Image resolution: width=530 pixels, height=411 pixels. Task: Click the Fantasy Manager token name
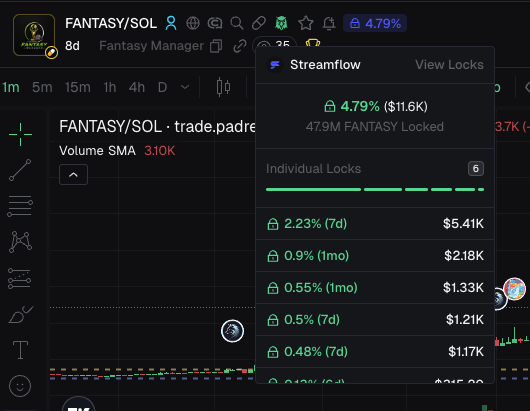tap(151, 46)
